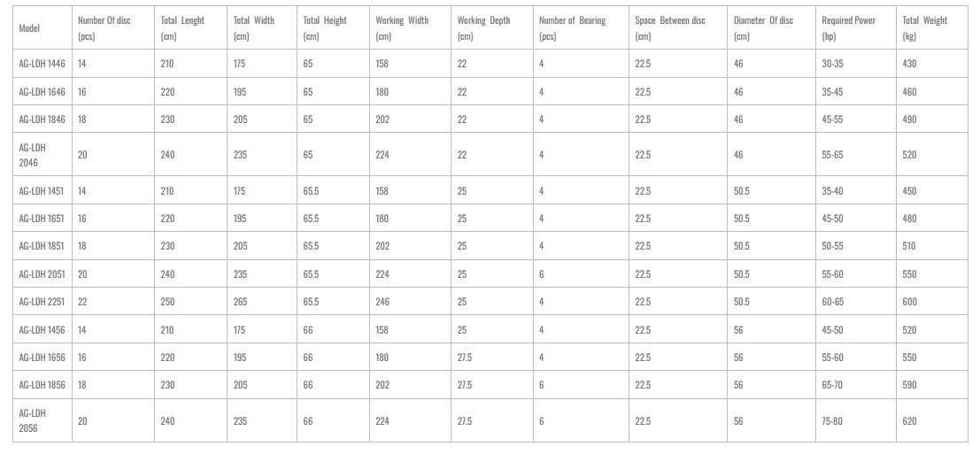The width and height of the screenshot is (980, 462).
Task: Click the 430 kg total weight cell
Action: point(909,64)
